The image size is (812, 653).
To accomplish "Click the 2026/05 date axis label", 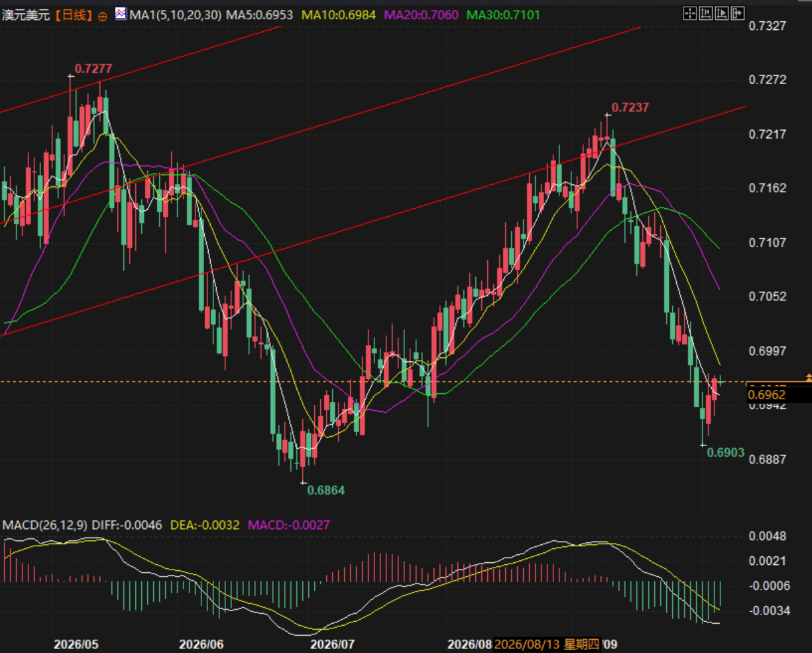I will coord(76,644).
